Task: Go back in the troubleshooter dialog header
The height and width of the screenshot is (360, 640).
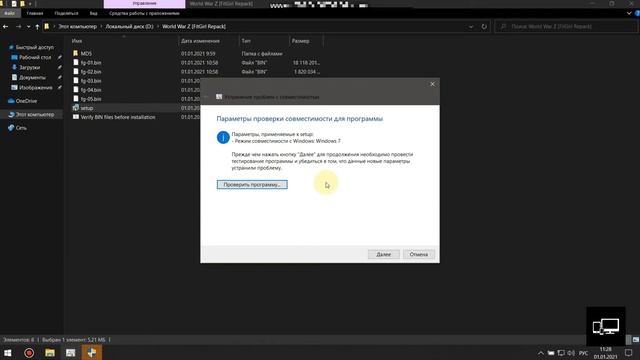Action: tap(206, 97)
